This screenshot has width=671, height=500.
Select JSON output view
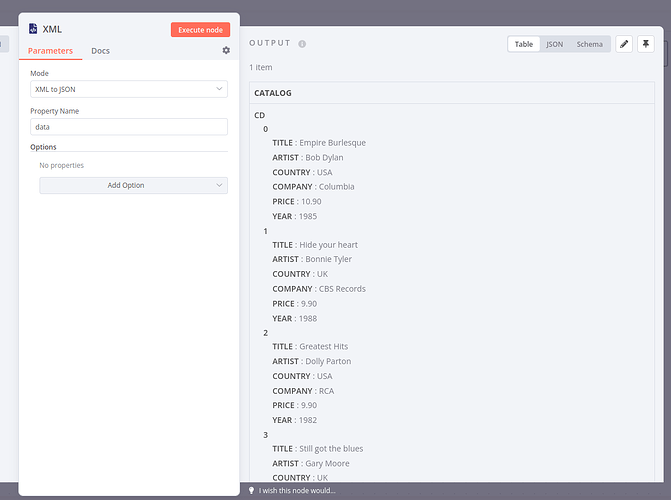coord(555,44)
